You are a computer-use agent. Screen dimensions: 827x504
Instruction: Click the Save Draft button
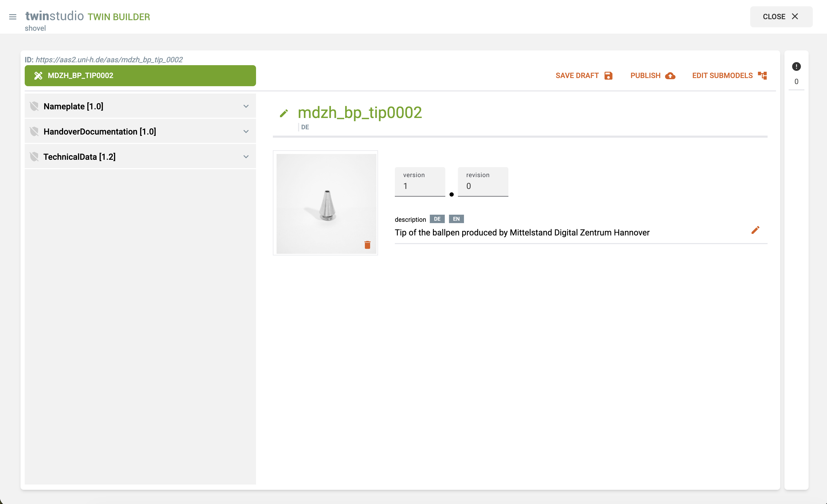pyautogui.click(x=584, y=76)
